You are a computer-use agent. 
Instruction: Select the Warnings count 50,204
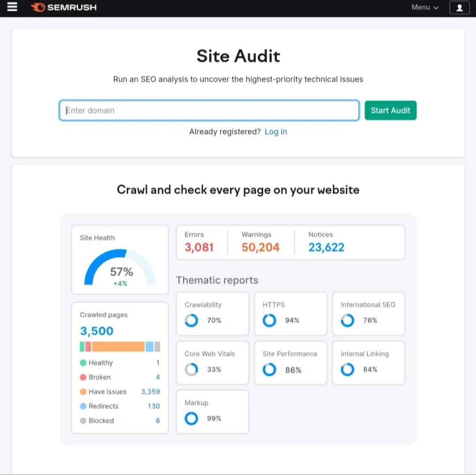pos(260,247)
